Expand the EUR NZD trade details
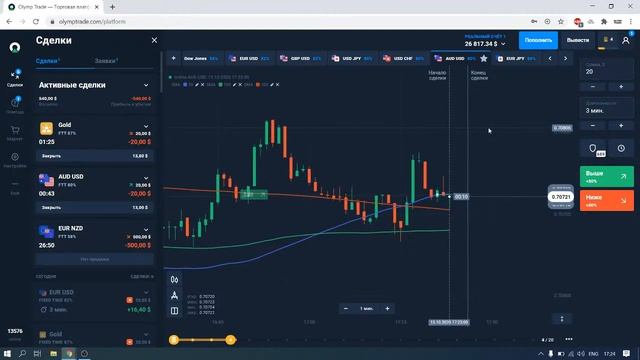Image resolution: width=640 pixels, height=360 pixels. coord(146,229)
